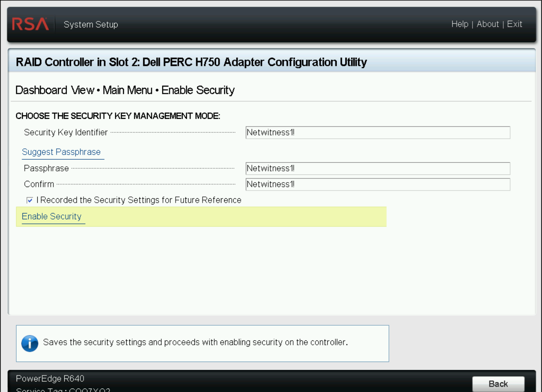
Task: Uncheck the Recorded Security Settings checkbox
Action: click(x=30, y=200)
